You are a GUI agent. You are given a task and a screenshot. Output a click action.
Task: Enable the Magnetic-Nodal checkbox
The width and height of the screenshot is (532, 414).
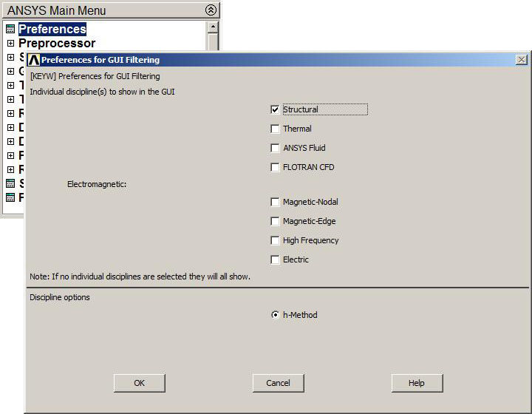tap(276, 202)
